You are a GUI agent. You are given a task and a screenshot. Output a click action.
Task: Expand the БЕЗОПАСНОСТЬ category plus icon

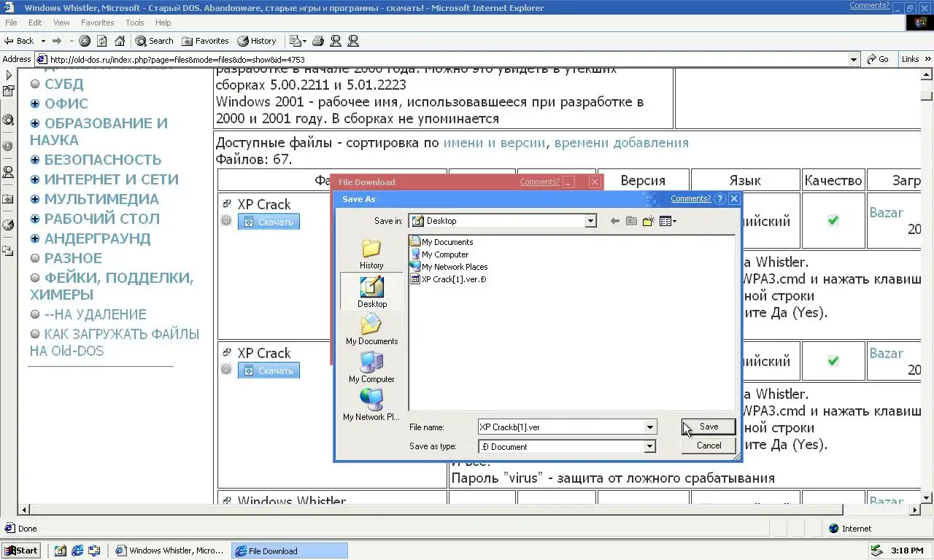point(35,160)
